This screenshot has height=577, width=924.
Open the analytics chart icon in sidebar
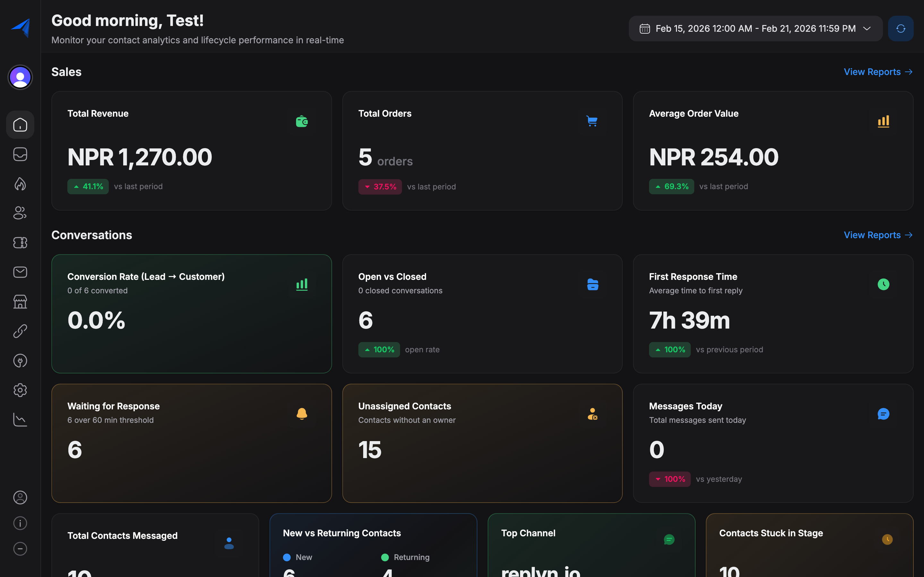tap(20, 419)
